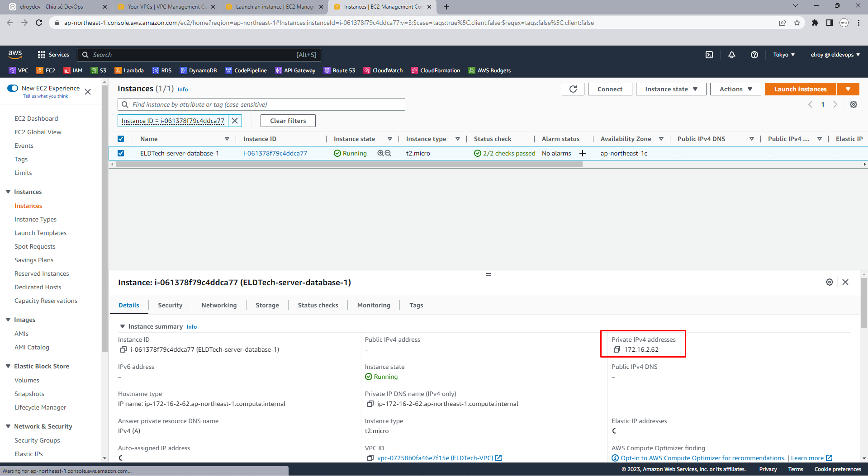
Task: Close the instance details panel
Action: point(845,282)
